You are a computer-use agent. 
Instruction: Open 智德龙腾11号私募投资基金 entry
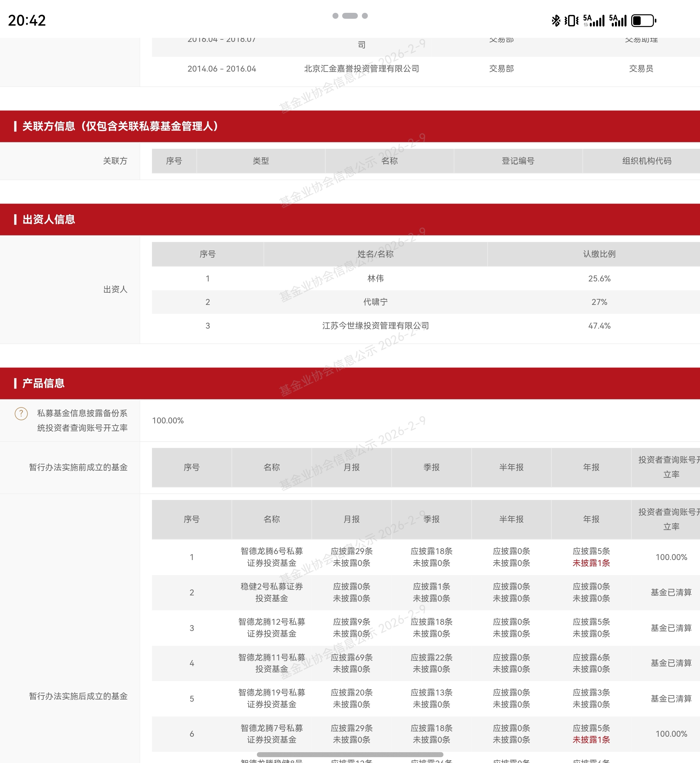coord(272,663)
